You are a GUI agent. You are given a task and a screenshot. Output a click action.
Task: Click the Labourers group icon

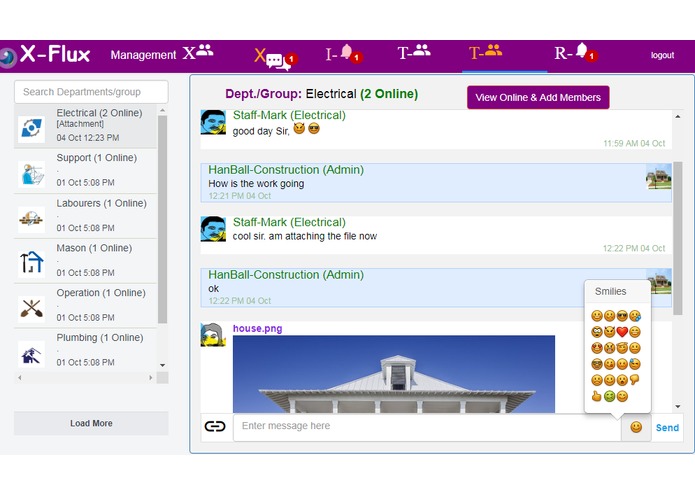point(31,219)
